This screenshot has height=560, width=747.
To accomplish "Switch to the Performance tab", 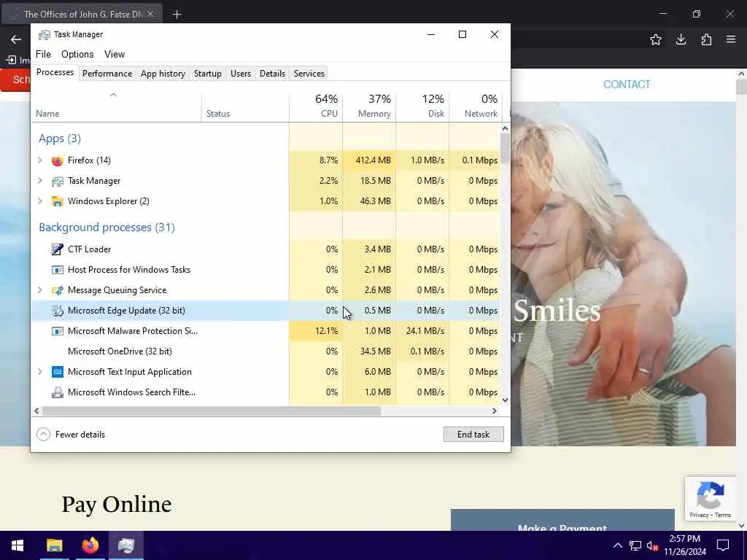I will point(107,74).
